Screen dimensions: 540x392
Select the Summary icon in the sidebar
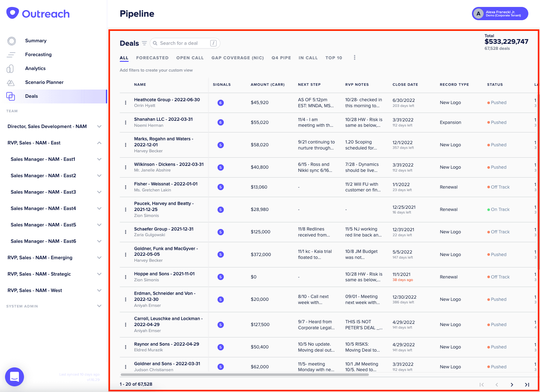(x=11, y=41)
